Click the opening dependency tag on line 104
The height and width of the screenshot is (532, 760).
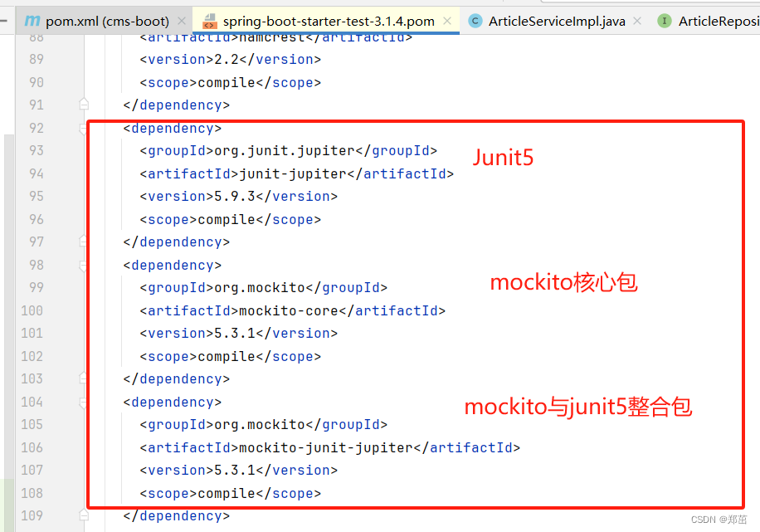(172, 402)
